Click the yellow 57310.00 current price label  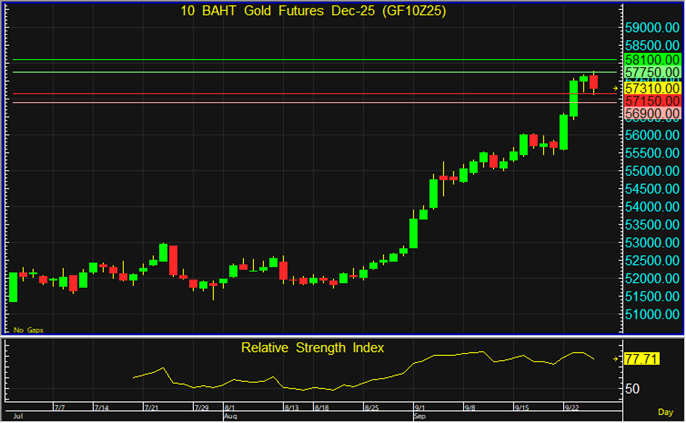[651, 88]
